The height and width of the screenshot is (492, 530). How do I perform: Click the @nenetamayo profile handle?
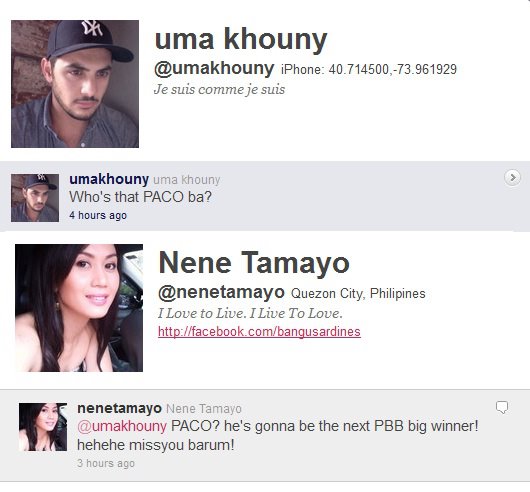[221, 292]
